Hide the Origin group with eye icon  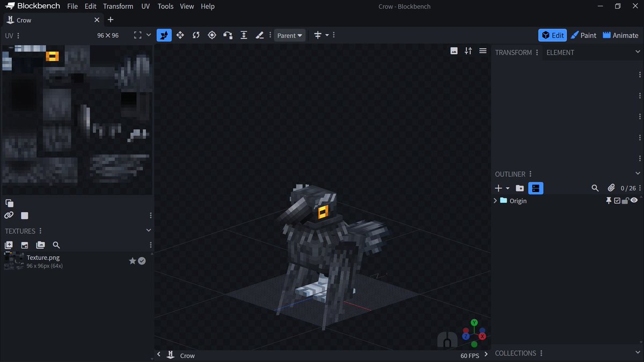click(634, 201)
